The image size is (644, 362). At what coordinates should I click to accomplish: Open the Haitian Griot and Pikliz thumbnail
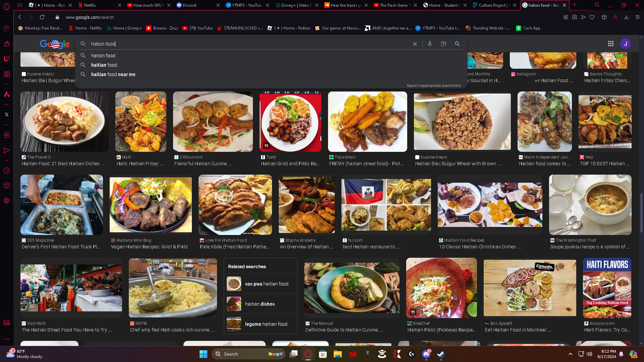tap(290, 122)
